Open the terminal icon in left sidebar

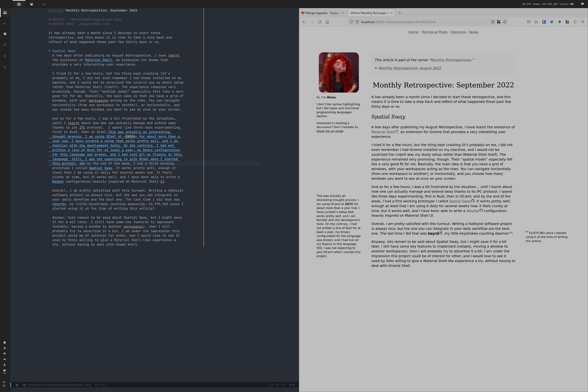[x=5, y=23]
